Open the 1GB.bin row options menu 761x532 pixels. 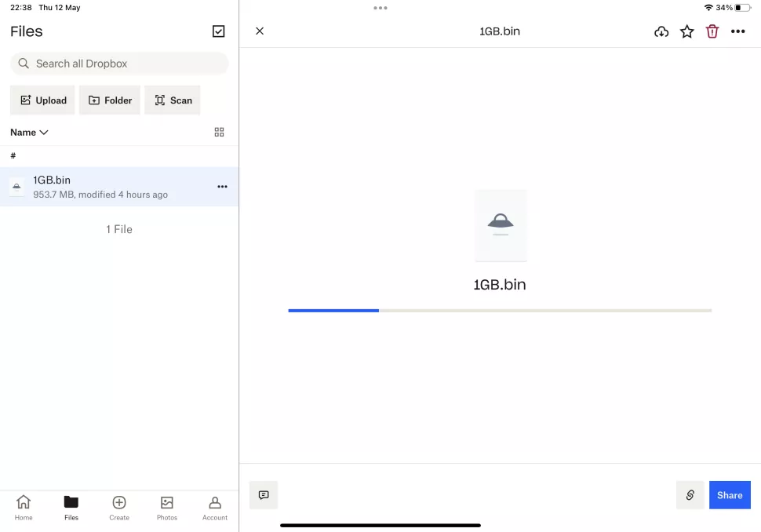pos(222,187)
